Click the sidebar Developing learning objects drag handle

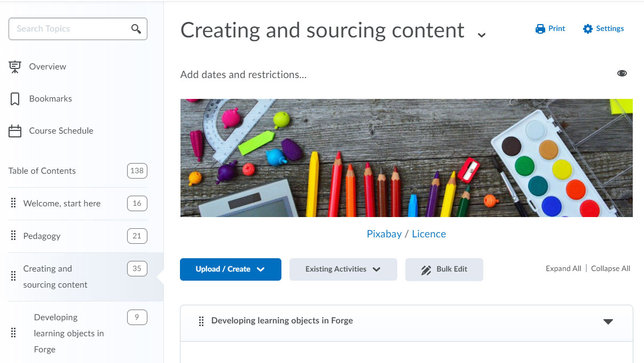[14, 333]
